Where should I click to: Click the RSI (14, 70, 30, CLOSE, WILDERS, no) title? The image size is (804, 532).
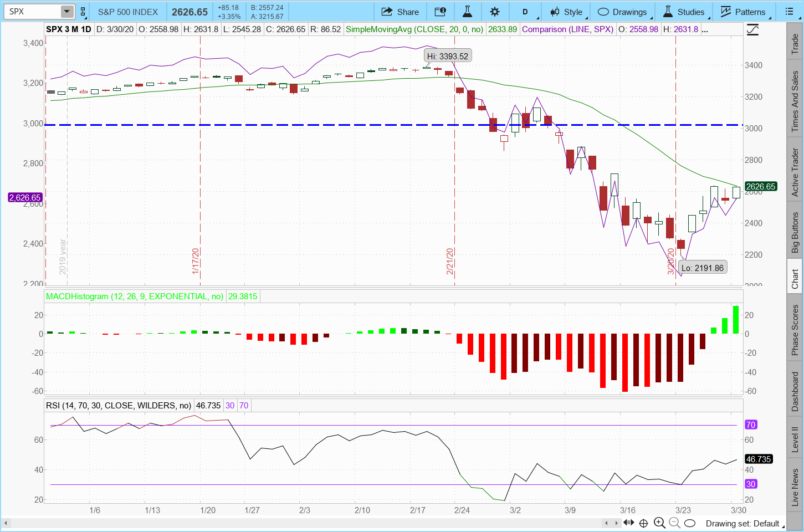point(119,406)
